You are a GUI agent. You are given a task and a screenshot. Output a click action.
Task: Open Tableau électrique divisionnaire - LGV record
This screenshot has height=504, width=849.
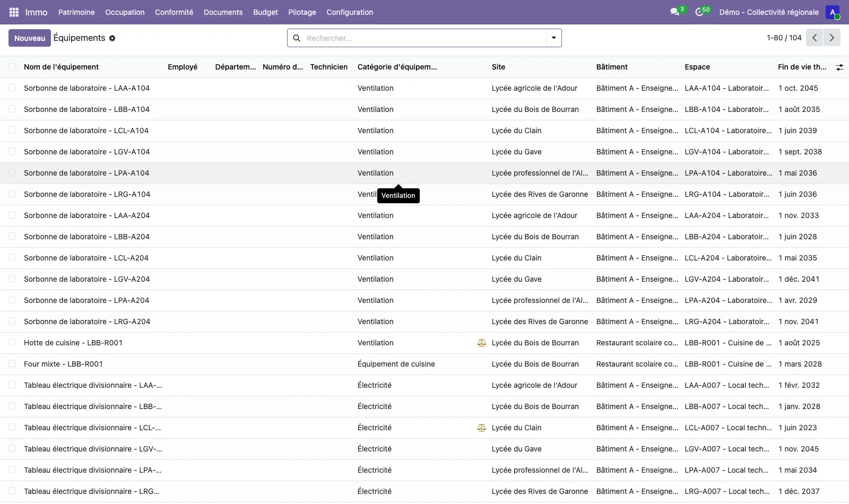coord(93,449)
